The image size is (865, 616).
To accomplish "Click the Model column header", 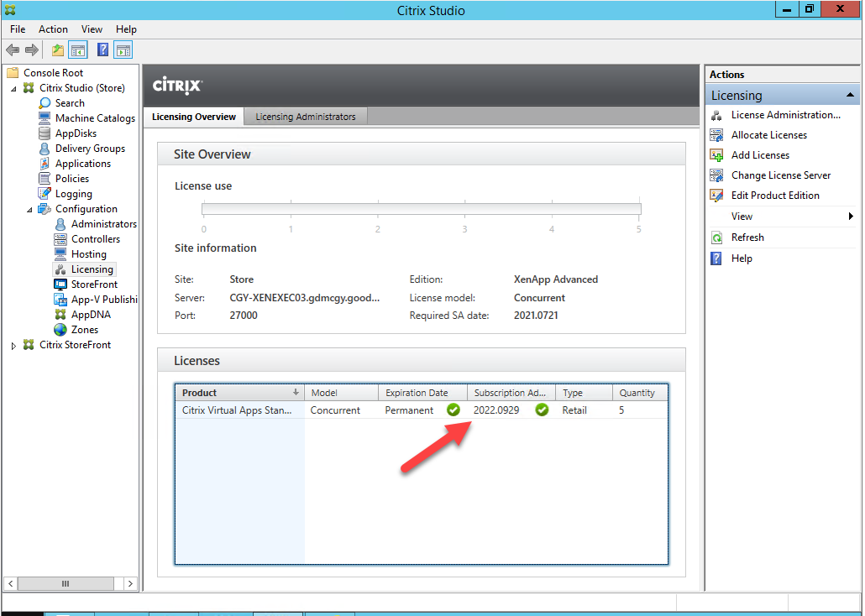I will 341,393.
